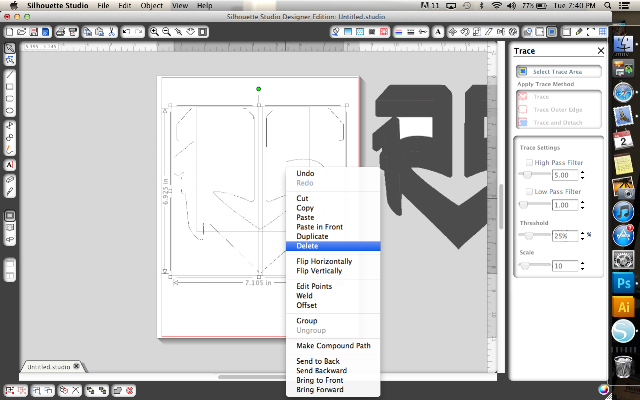Click the Select Trace Area button
This screenshot has height=400, width=640.
(x=558, y=71)
